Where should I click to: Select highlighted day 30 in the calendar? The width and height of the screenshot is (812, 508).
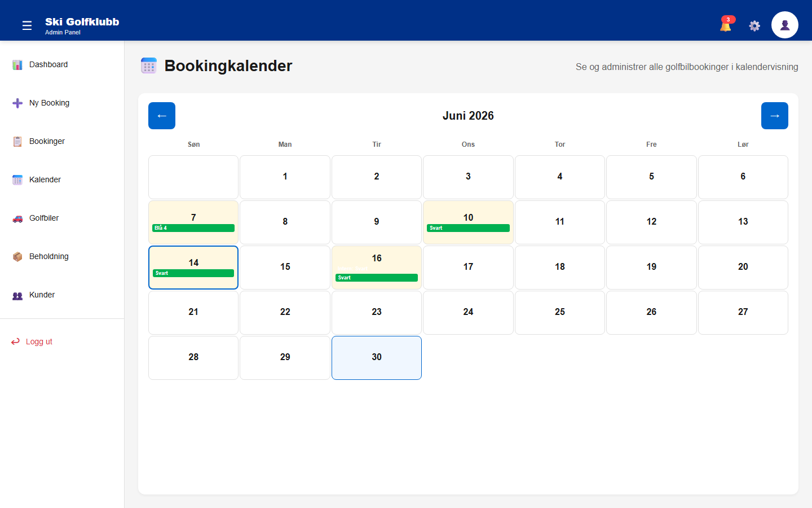(377, 358)
